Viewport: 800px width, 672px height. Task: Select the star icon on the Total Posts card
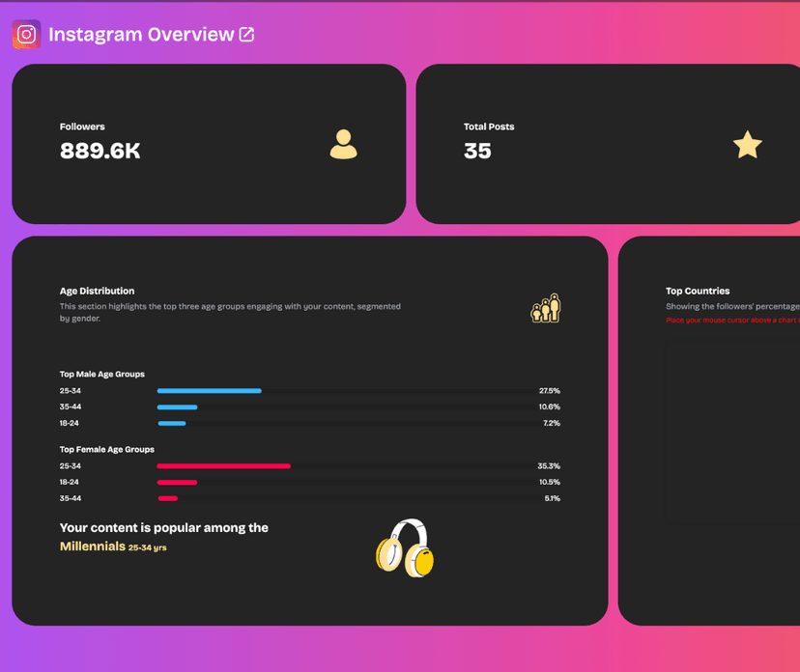tap(747, 145)
